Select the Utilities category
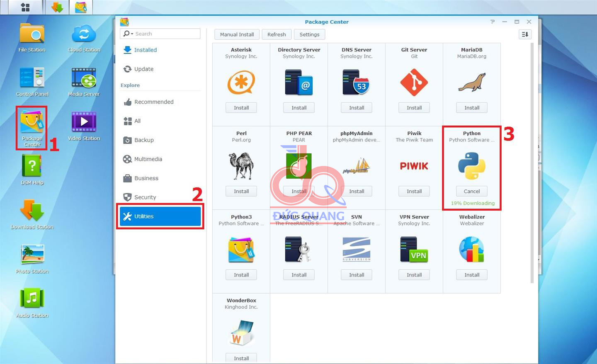Image resolution: width=597 pixels, height=364 pixels. coord(160,216)
